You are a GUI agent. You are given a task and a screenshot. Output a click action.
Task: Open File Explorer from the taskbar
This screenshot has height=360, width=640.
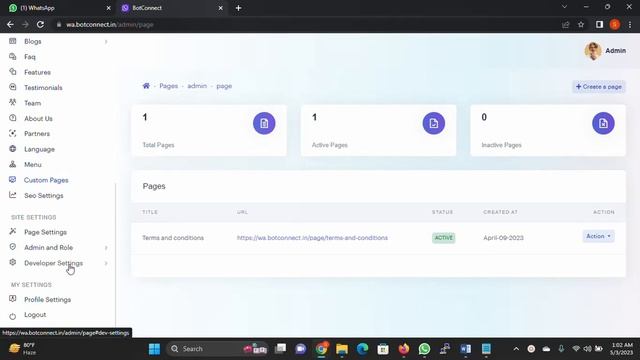(x=342, y=349)
